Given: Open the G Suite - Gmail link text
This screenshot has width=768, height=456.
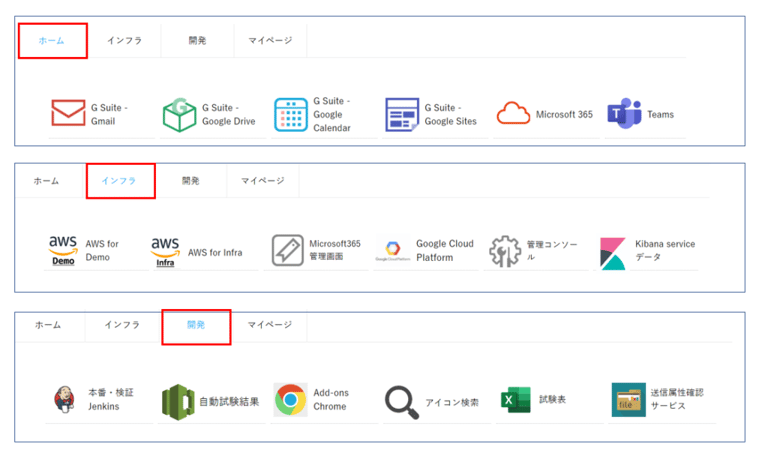Looking at the screenshot, I should tap(109, 114).
